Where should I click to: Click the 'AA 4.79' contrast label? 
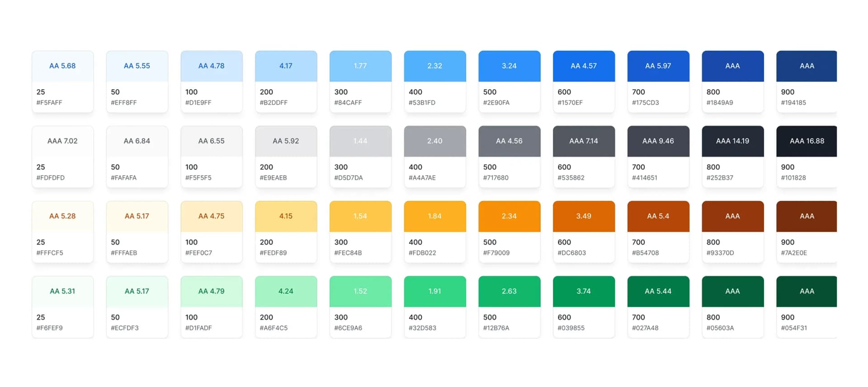[211, 291]
